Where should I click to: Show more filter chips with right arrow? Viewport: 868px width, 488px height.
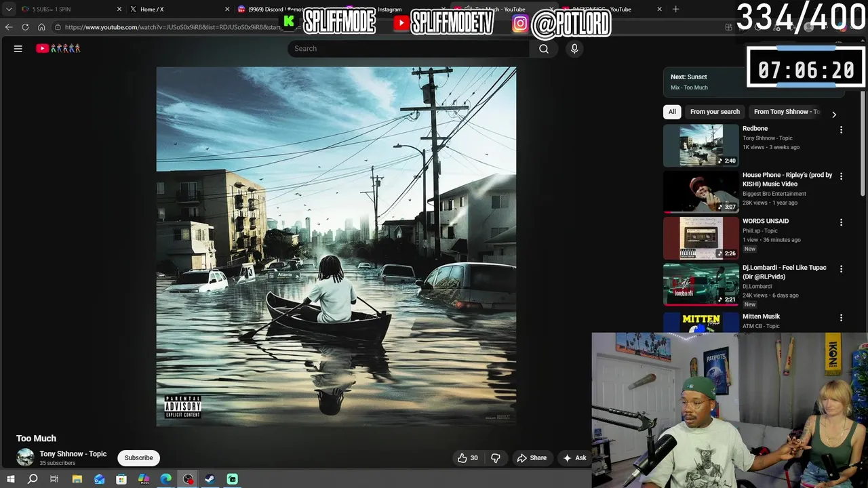point(833,114)
